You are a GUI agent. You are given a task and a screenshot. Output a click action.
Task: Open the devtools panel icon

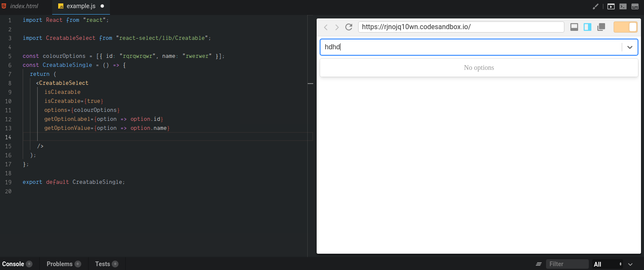point(635,6)
